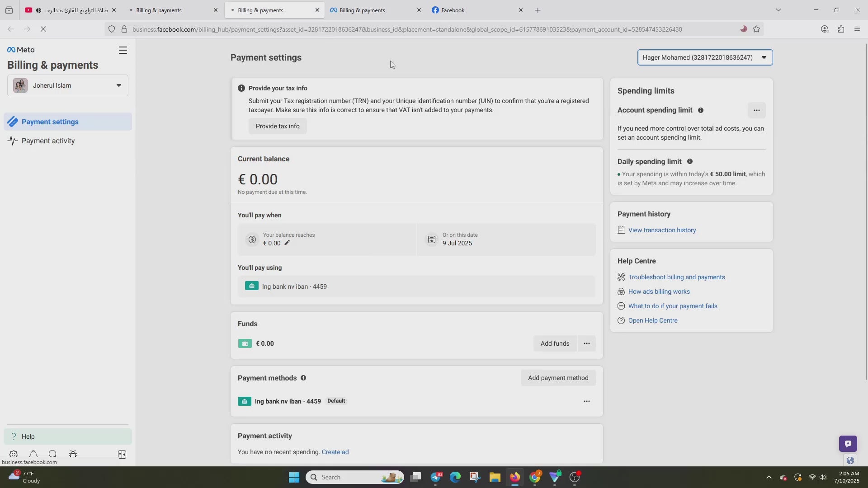The image size is (868, 488).
Task: Open the Account spending limit ellipsis menu
Action: pyautogui.click(x=756, y=110)
